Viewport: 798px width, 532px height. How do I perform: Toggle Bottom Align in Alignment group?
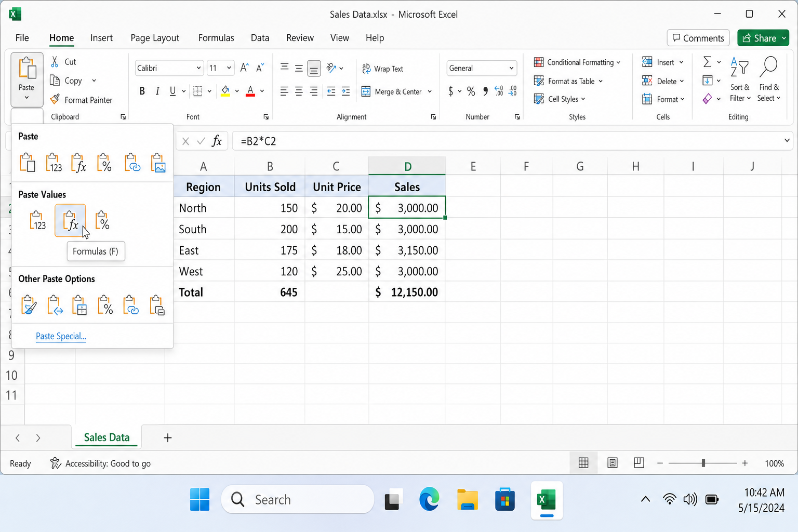(x=314, y=68)
